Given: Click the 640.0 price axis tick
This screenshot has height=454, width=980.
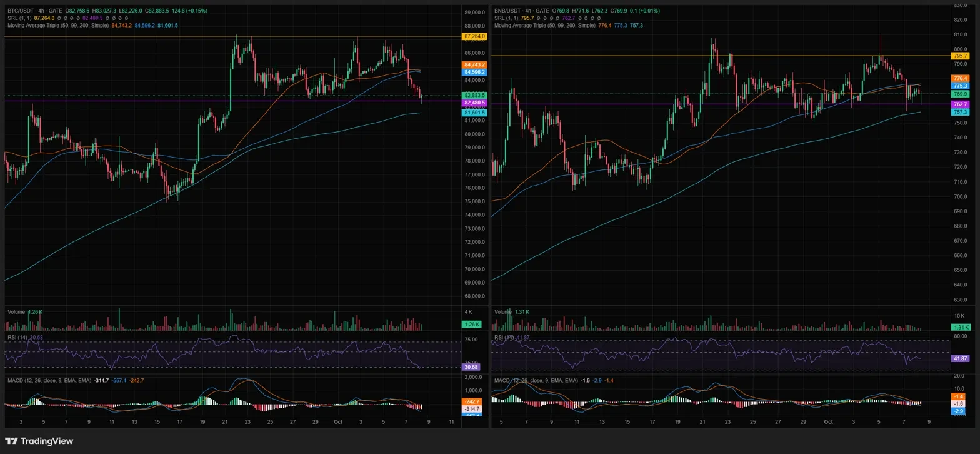Looking at the screenshot, I should point(959,285).
